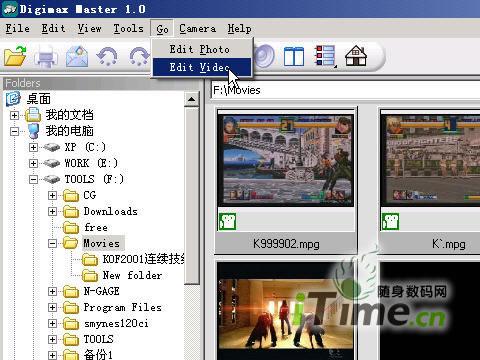Click the XP (C:) drive icon
The height and width of the screenshot is (360, 480).
52,147
